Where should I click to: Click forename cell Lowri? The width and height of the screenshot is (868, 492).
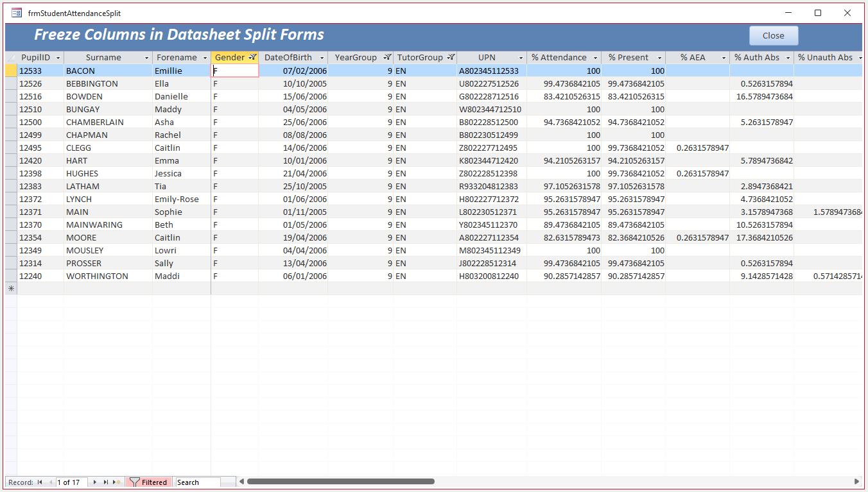pyautogui.click(x=182, y=250)
